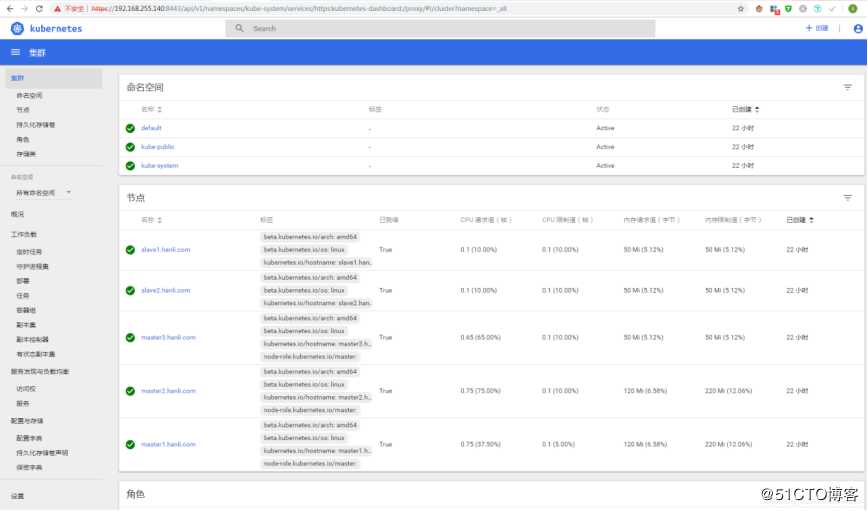Open 部署 in the sidebar

(23, 281)
